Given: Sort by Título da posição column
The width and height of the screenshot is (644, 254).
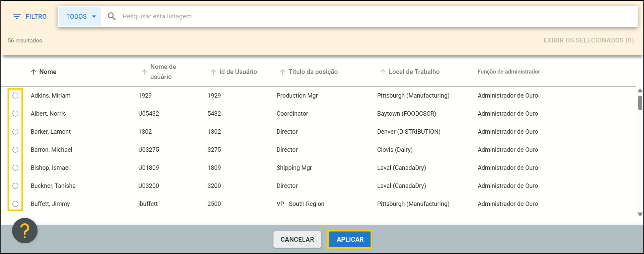Looking at the screenshot, I should tap(313, 72).
